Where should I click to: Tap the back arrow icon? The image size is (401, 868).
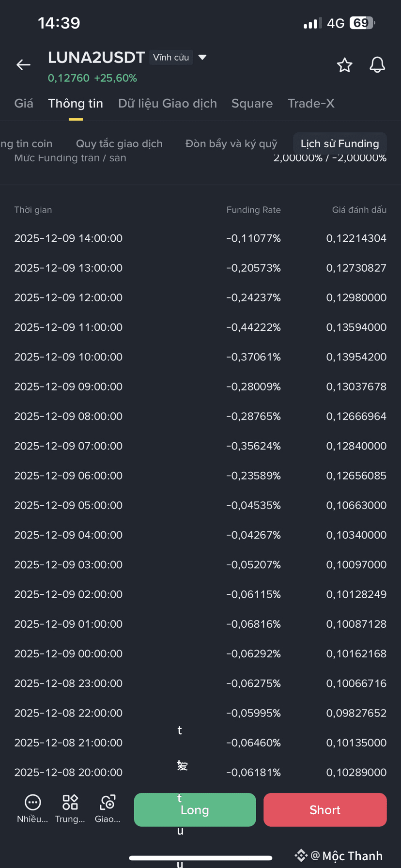click(23, 65)
